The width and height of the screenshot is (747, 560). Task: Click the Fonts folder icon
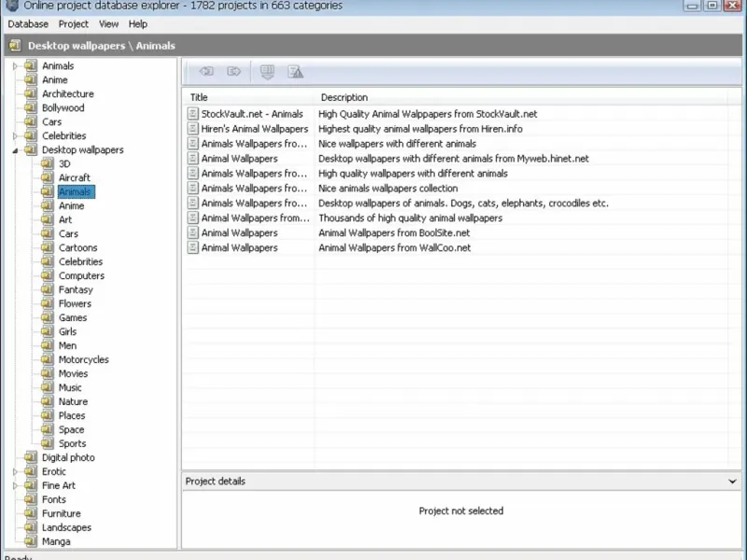(x=31, y=499)
